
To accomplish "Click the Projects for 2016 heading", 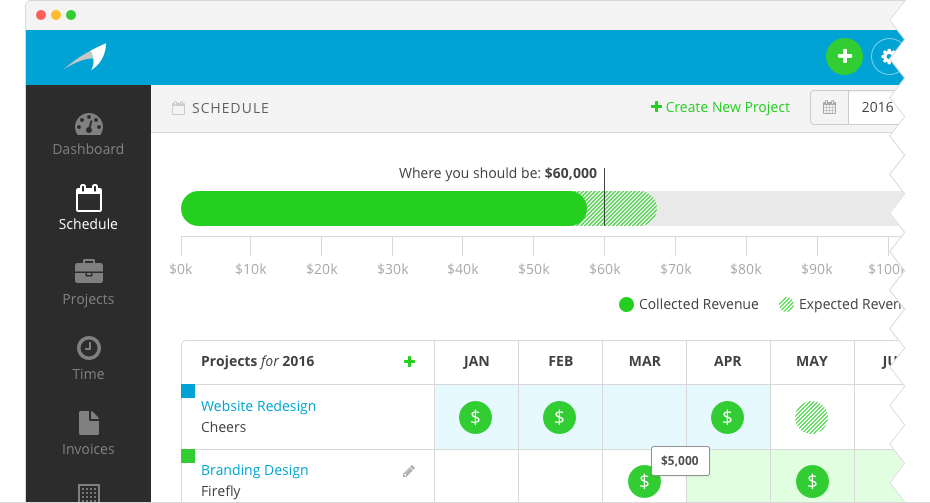I will tap(257, 361).
